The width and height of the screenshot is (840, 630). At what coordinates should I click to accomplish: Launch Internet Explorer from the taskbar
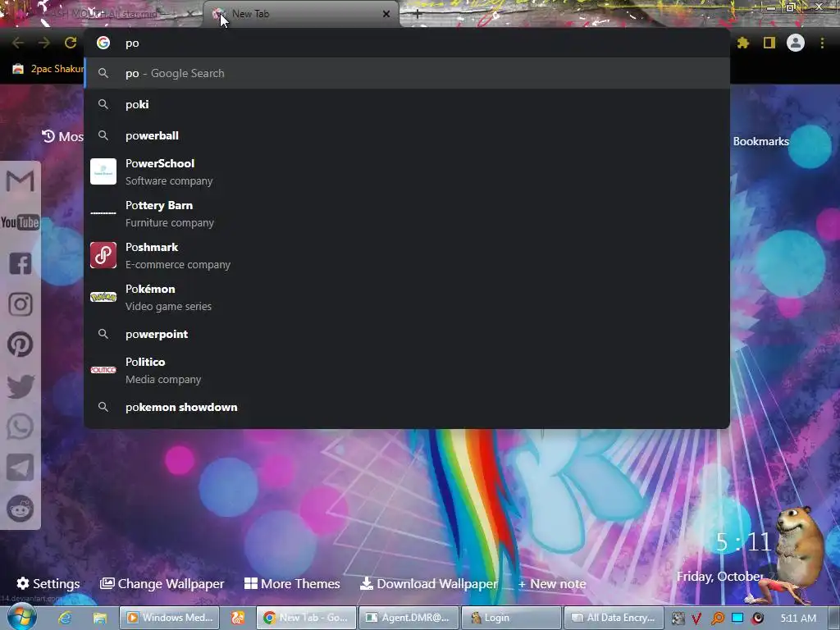(x=65, y=618)
